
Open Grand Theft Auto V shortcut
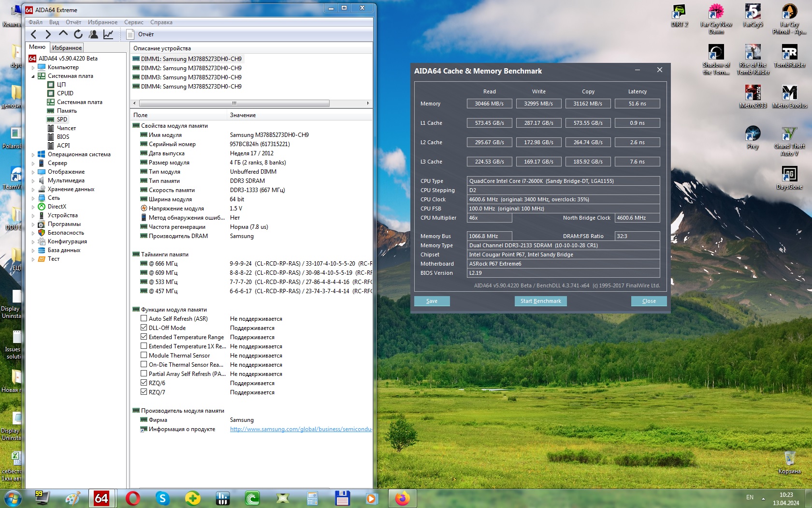789,141
